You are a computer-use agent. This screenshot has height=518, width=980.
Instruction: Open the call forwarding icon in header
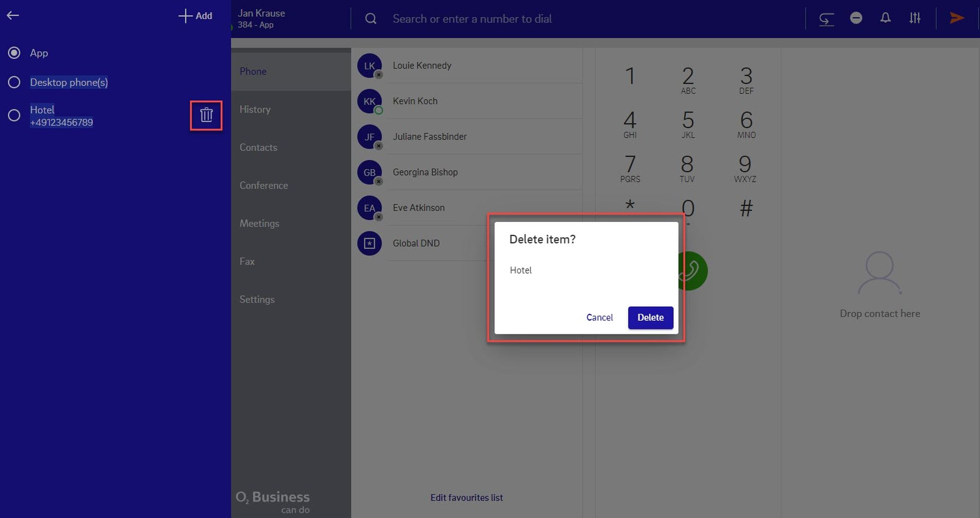[x=826, y=19]
